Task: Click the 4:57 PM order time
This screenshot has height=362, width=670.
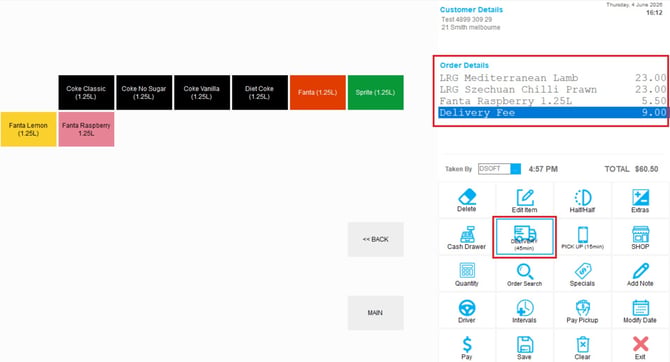Action: click(x=543, y=169)
